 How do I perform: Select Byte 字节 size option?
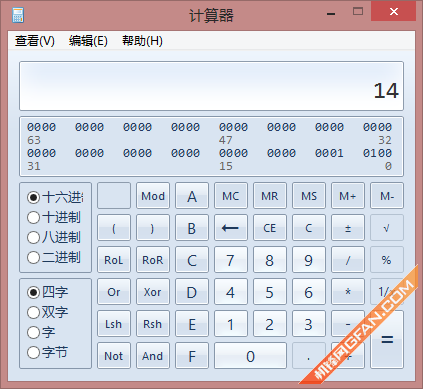click(48, 352)
